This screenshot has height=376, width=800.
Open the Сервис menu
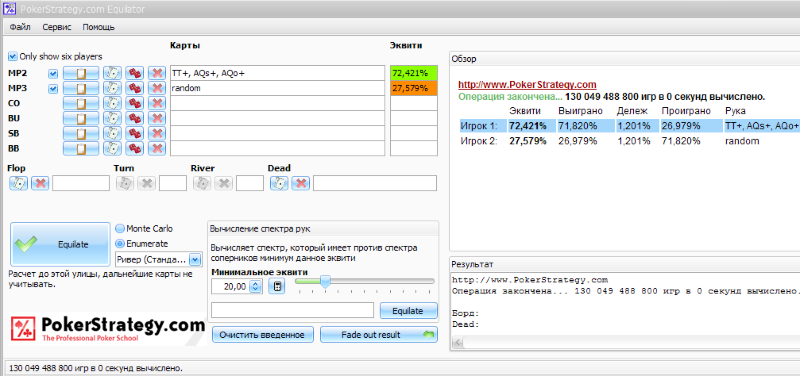[57, 27]
